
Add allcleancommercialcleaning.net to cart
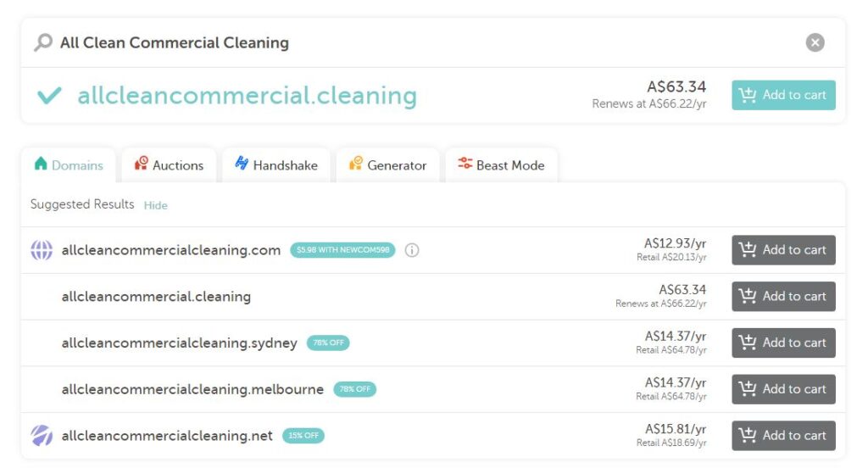[783, 436]
